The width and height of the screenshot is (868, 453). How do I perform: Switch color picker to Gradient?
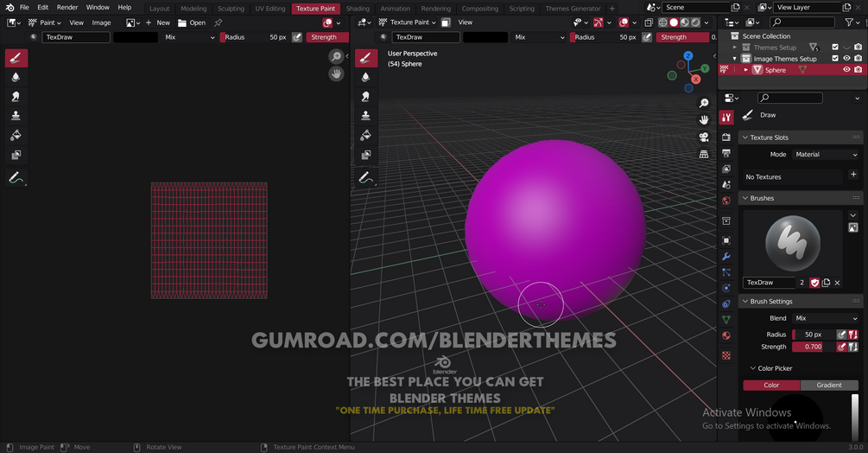(829, 385)
